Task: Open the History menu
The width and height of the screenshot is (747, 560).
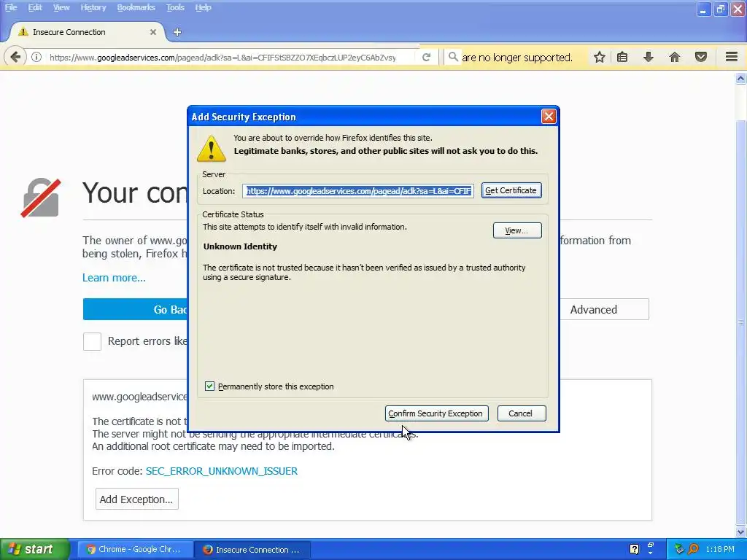Action: click(93, 7)
